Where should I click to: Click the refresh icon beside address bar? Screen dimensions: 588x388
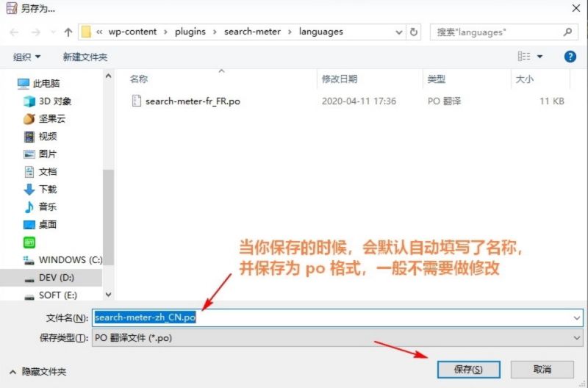(414, 32)
